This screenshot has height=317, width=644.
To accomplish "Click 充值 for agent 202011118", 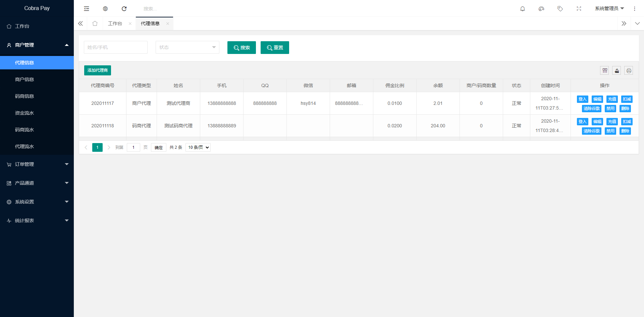I will pyautogui.click(x=612, y=122).
